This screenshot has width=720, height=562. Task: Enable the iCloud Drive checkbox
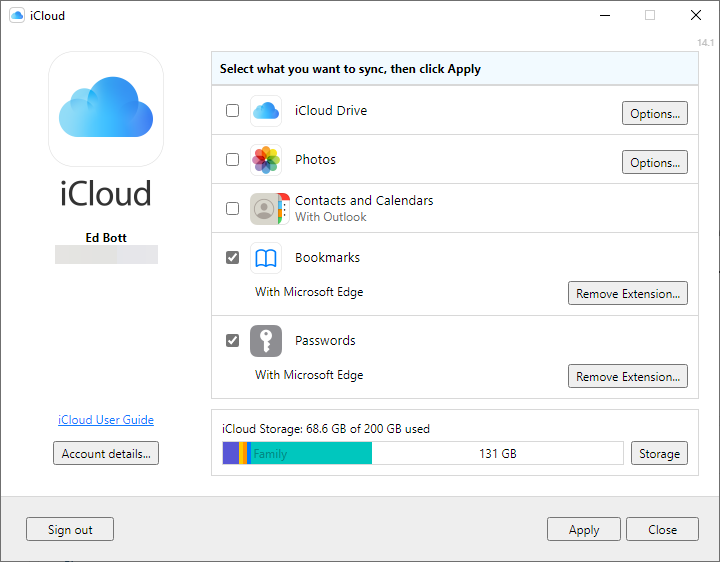(232, 111)
